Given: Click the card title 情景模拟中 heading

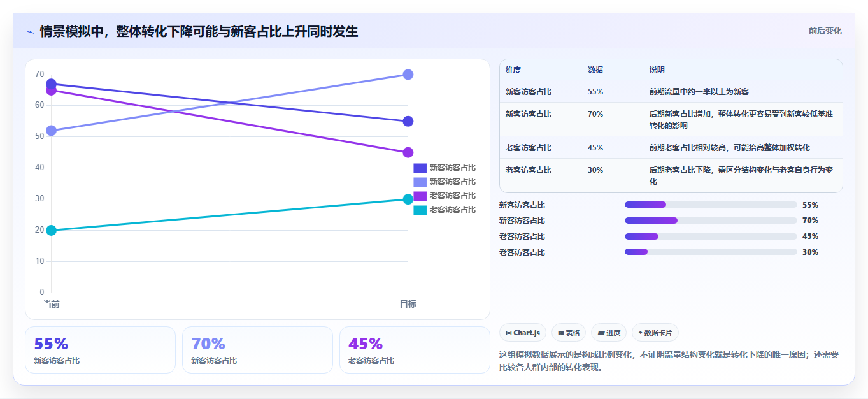Looking at the screenshot, I should point(199,31).
